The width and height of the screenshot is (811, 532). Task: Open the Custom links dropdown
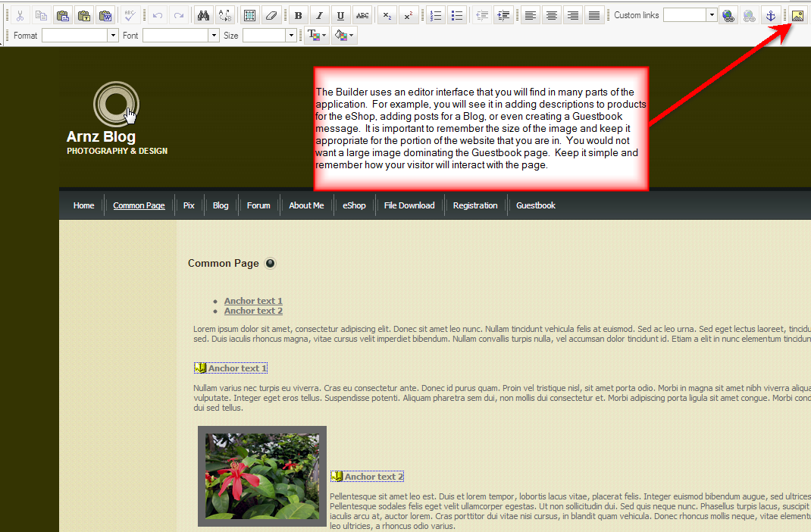(711, 16)
